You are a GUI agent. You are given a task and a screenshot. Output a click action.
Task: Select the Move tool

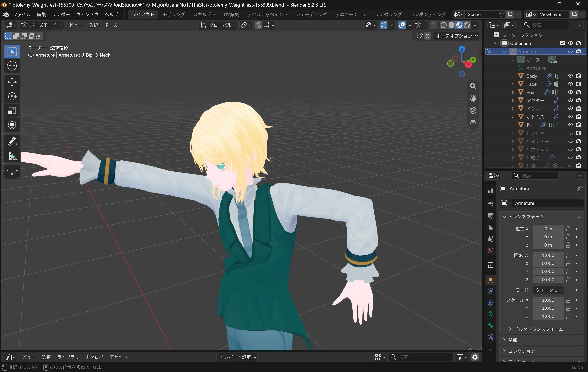12,82
